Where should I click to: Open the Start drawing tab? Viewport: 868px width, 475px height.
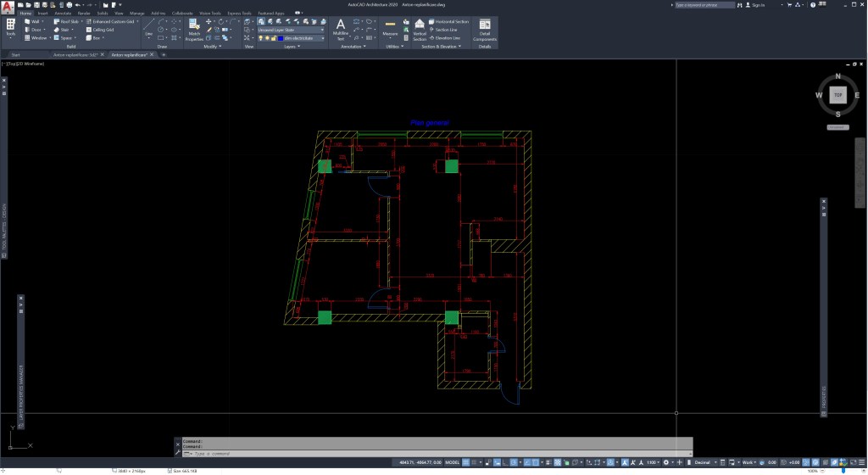tap(15, 54)
